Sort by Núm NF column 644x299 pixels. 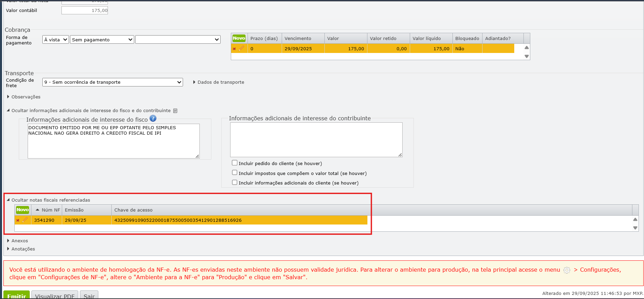coord(47,210)
